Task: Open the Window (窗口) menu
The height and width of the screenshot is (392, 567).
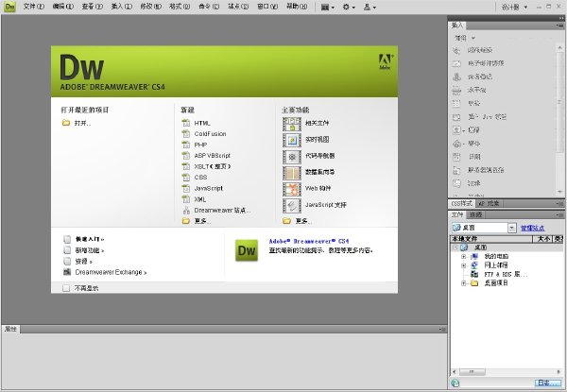Action: [x=267, y=7]
